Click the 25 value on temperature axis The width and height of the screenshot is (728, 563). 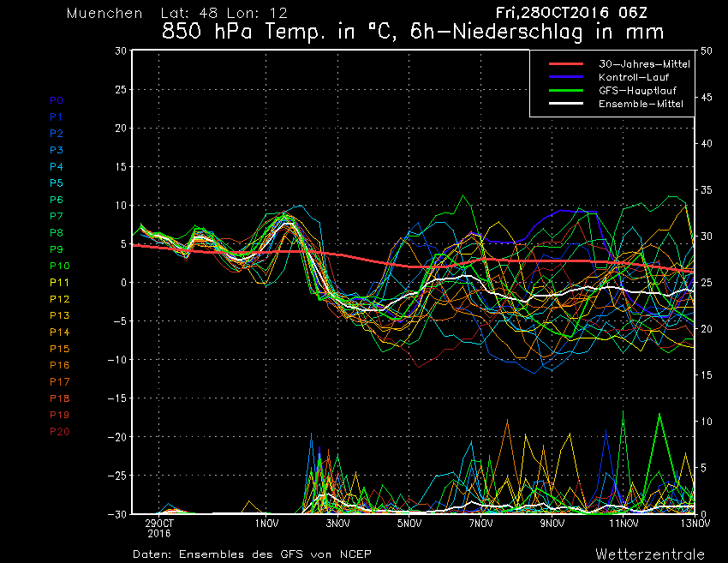click(121, 89)
